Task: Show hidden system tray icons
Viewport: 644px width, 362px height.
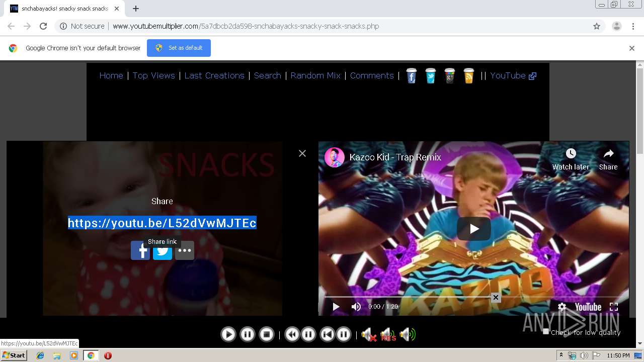Action: coord(561,355)
